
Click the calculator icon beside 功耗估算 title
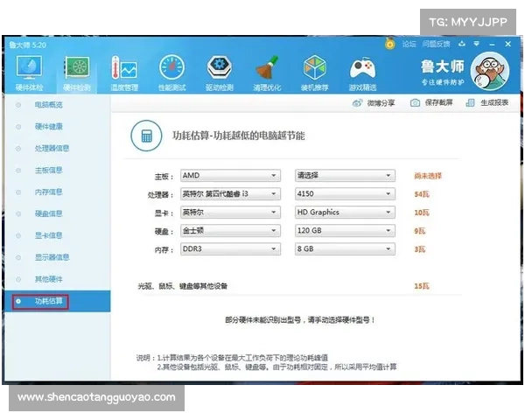146,136
